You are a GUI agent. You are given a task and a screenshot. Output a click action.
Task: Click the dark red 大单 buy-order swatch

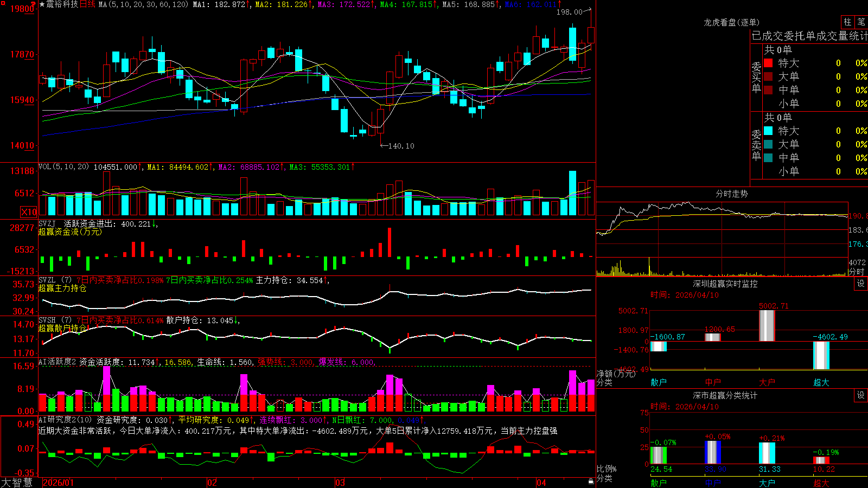click(768, 76)
